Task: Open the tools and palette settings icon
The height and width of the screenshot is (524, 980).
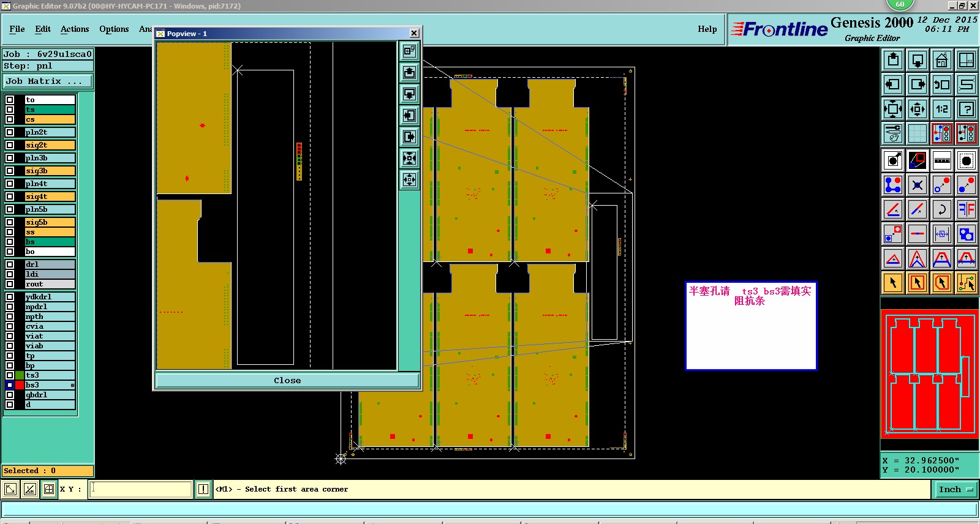Action: click(893, 133)
